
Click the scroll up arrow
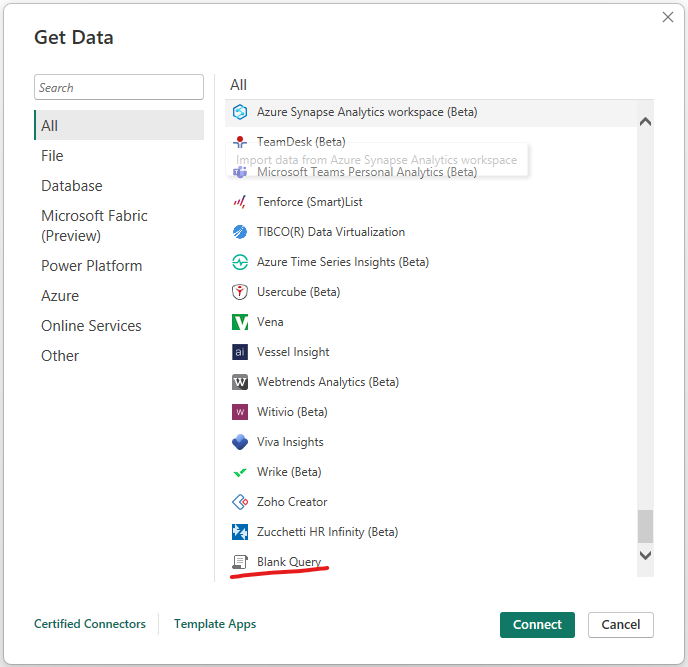645,122
